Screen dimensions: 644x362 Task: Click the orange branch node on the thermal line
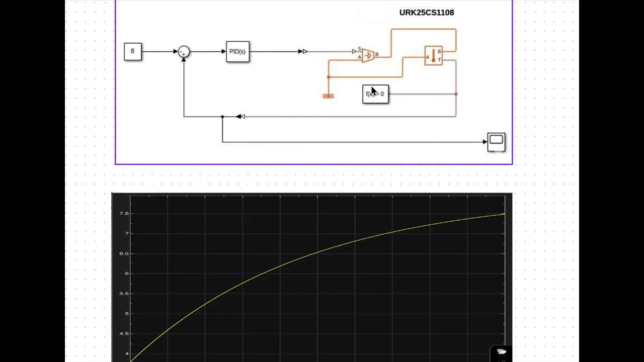[329, 77]
